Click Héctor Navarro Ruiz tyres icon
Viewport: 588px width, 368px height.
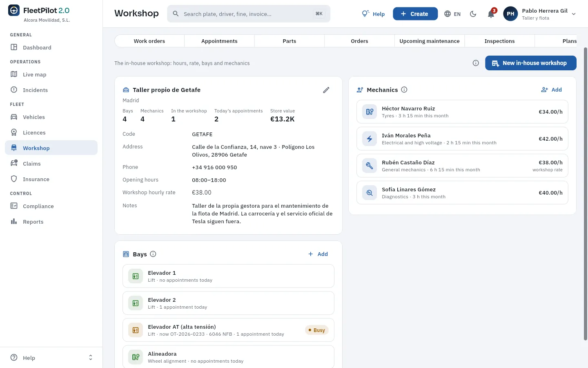tap(370, 112)
